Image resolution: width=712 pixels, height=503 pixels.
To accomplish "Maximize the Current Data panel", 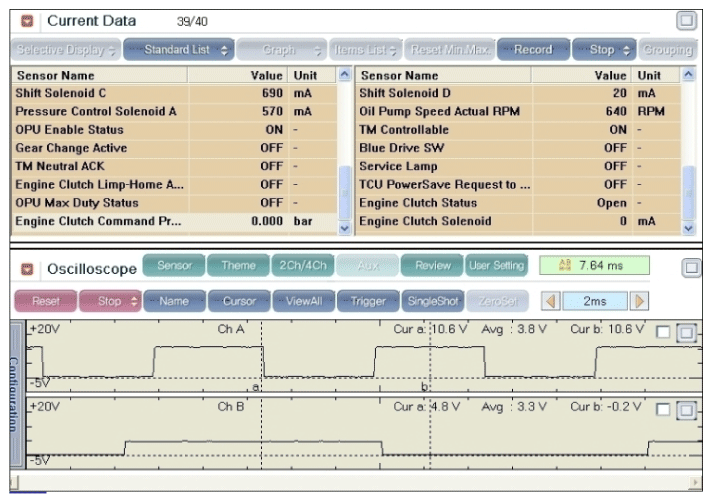I will coord(686,20).
